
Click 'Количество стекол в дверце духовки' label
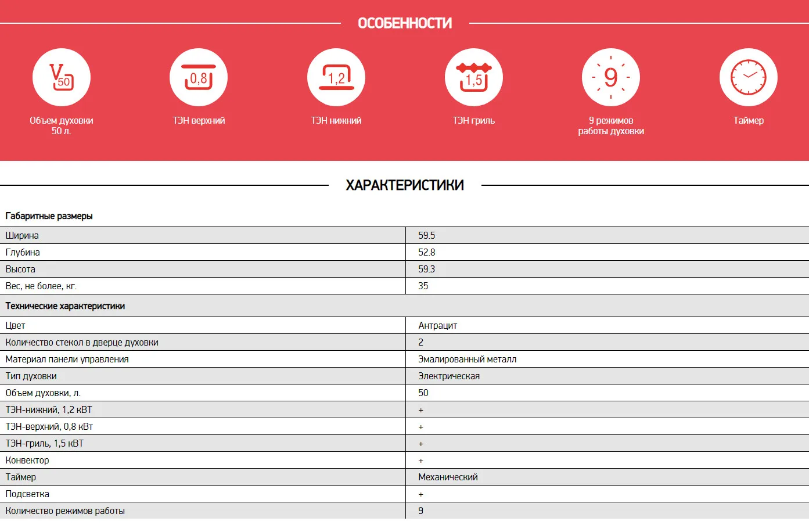pyautogui.click(x=82, y=342)
